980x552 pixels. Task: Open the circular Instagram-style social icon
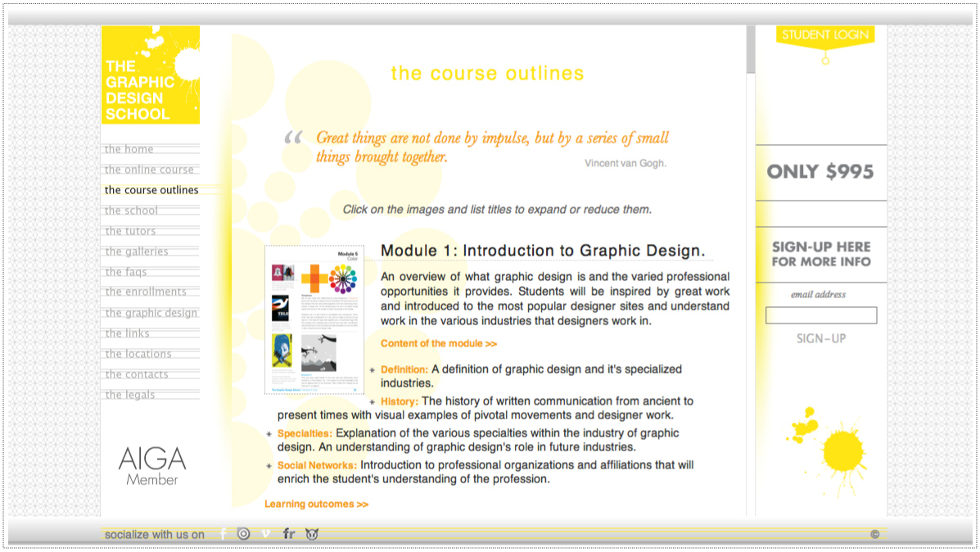coord(244,534)
